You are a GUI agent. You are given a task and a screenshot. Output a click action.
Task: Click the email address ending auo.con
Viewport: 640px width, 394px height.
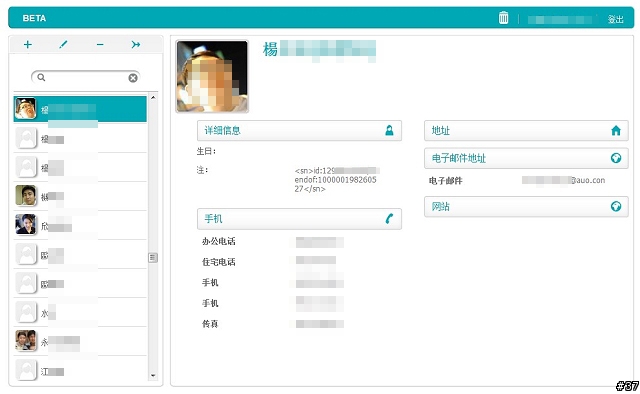click(x=564, y=180)
